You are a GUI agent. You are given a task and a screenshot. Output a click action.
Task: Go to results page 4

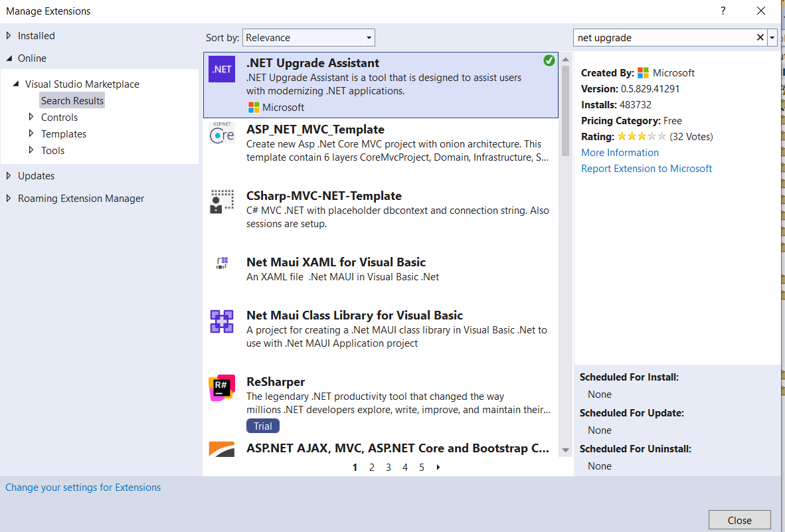click(x=405, y=468)
